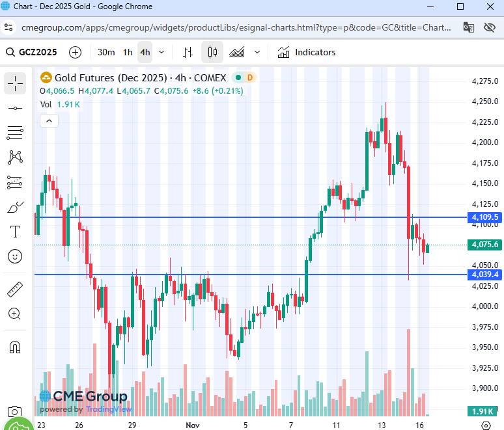Expand the chart style dropdown arrow
The image size is (504, 430).
click(x=257, y=52)
